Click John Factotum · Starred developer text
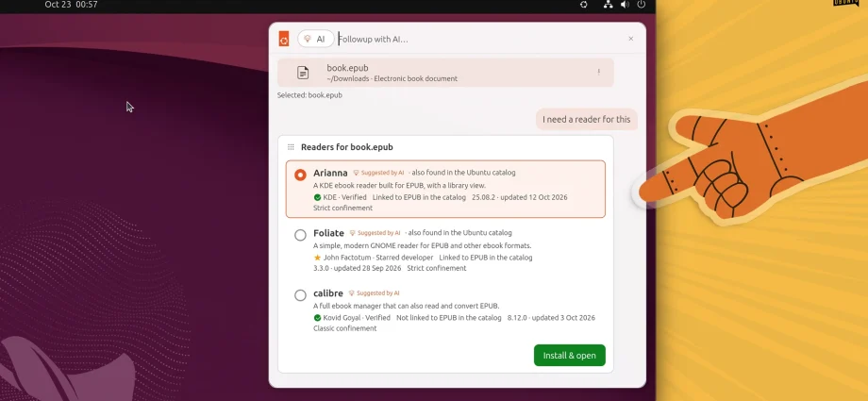 378,258
